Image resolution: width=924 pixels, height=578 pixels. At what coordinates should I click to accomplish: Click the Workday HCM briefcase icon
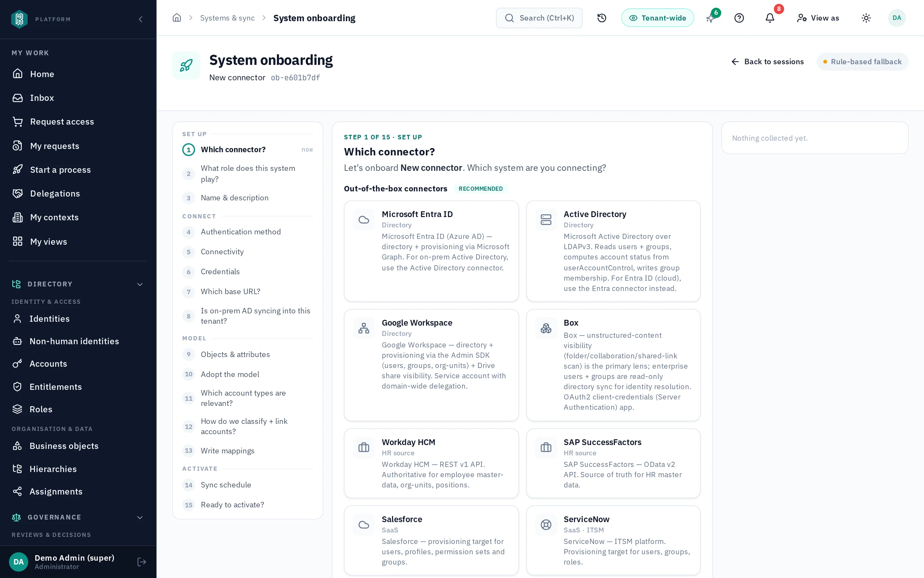(x=364, y=447)
